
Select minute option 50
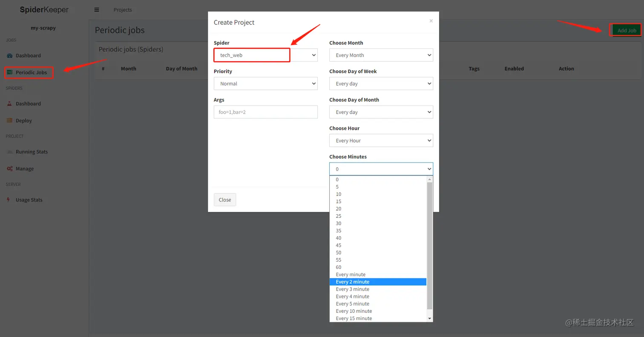click(378, 253)
